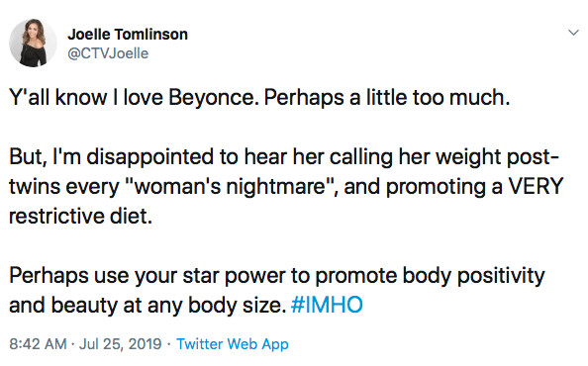Open the Twitter Web App link
588x366 pixels.
pyautogui.click(x=233, y=344)
